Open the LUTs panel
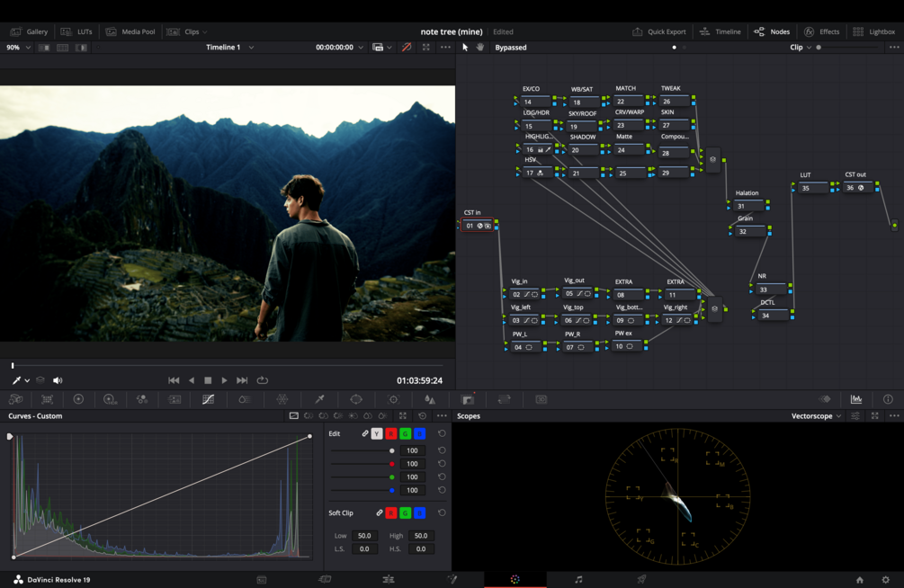The width and height of the screenshot is (904, 588). [x=76, y=31]
